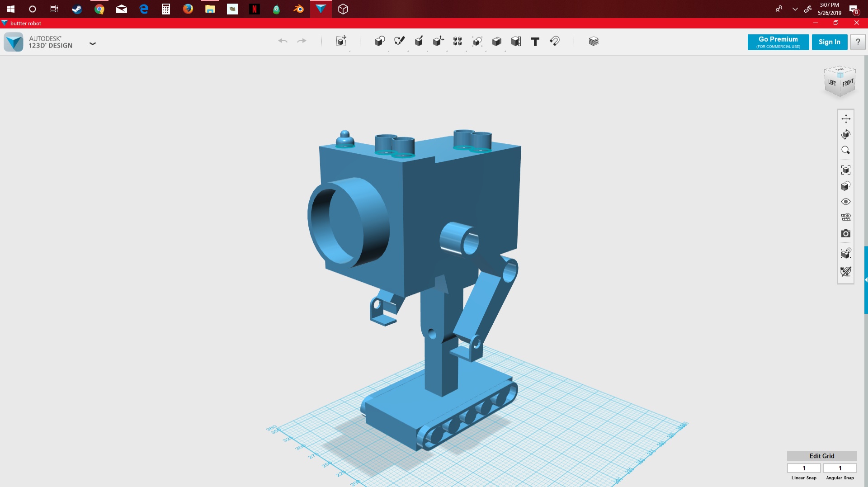Open the Combine tool menu
868x487 pixels.
(x=496, y=41)
